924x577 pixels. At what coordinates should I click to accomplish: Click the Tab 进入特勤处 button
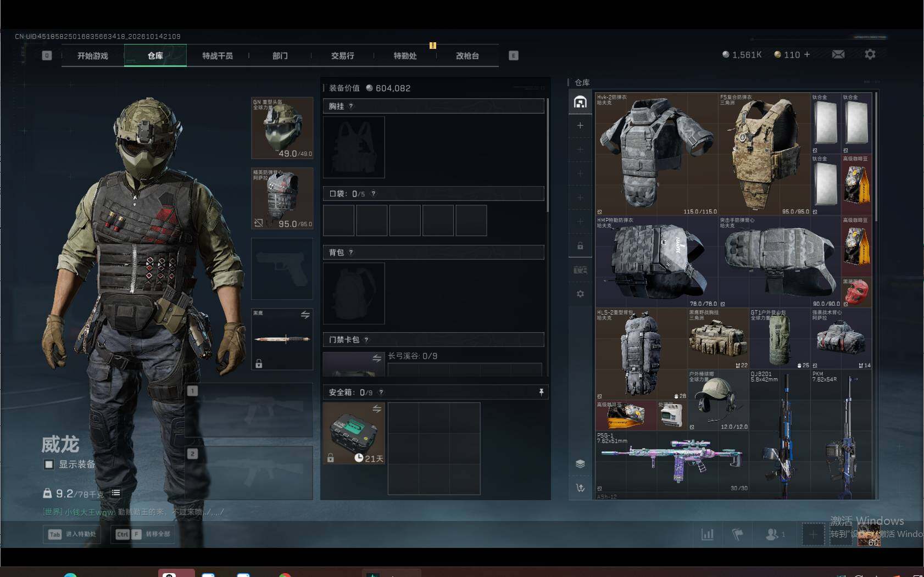72,534
